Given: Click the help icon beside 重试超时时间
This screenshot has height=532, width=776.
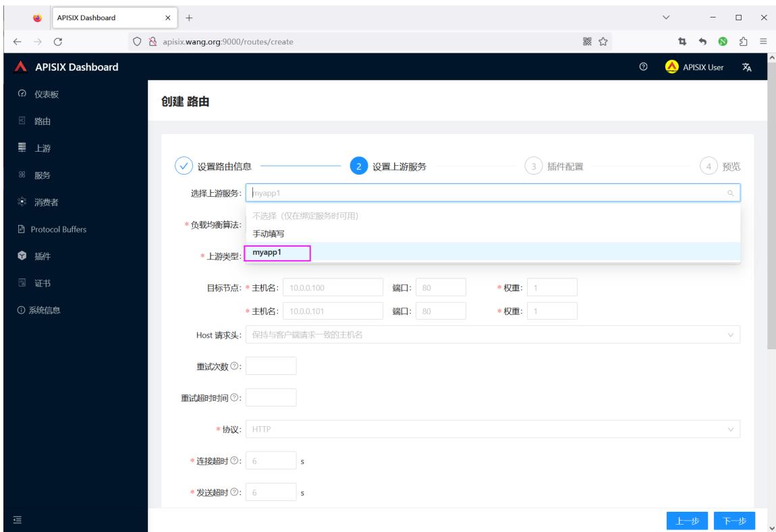Looking at the screenshot, I should pos(235,398).
